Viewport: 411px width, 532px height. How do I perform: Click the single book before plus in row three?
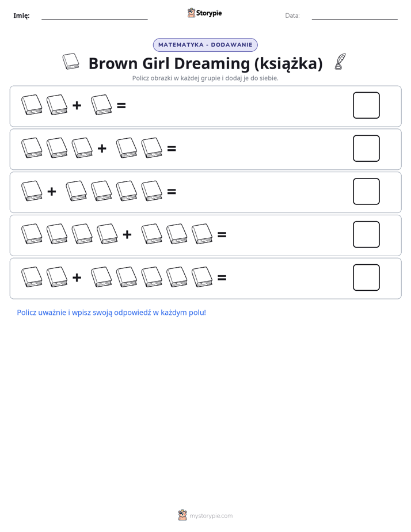point(32,191)
